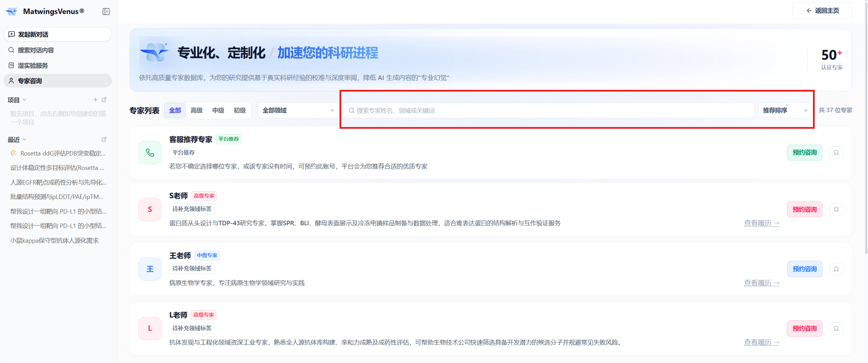This screenshot has width=868, height=363.
Task: Click the 王老师 avatar thumbnail
Action: (150, 269)
